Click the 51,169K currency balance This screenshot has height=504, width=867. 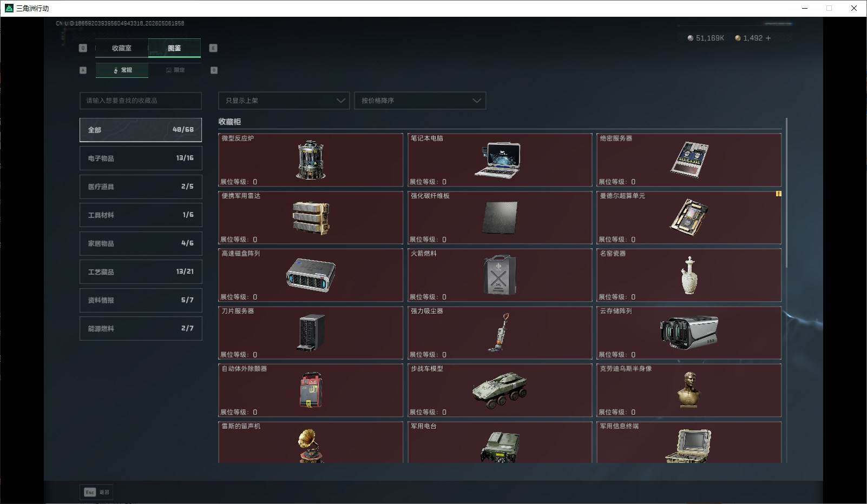tap(706, 38)
